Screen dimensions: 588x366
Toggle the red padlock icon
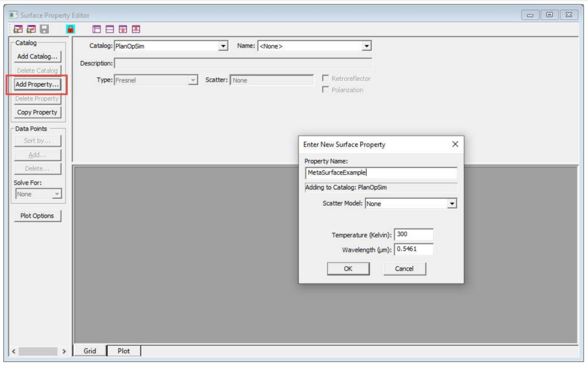pyautogui.click(x=70, y=29)
